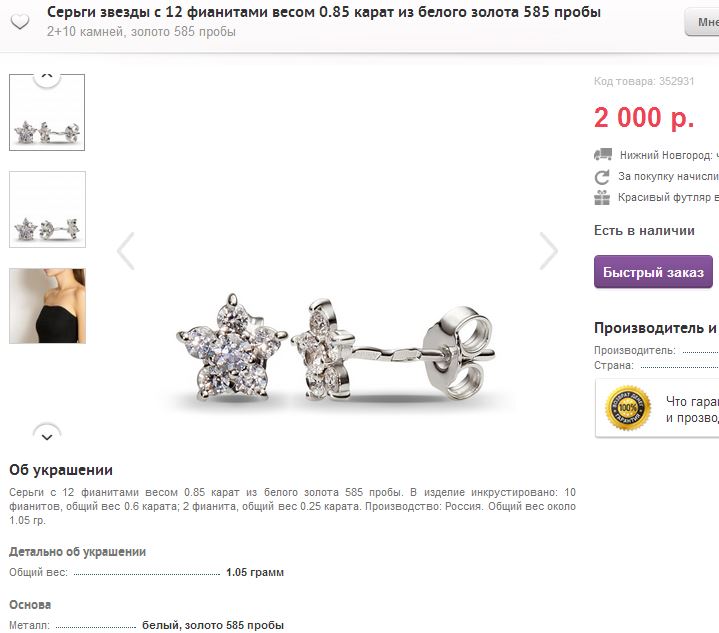Viewport: 719px width, 633px height.
Task: Click the product title heading
Action: pos(324,12)
